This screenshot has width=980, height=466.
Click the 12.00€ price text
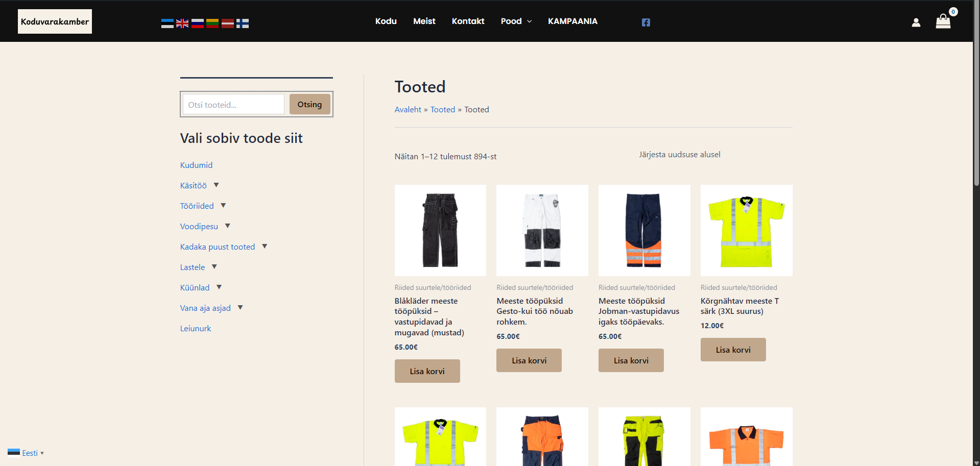(x=712, y=326)
